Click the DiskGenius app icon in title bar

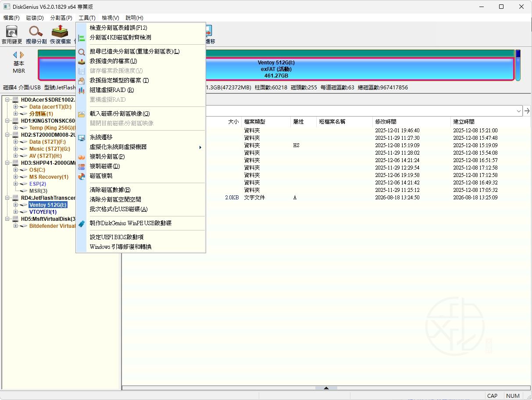(7, 7)
